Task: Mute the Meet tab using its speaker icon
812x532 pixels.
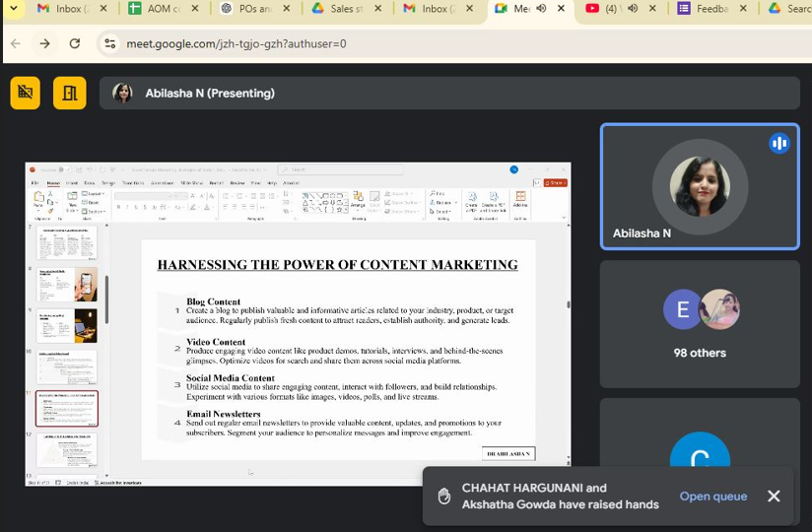Action: [x=541, y=9]
